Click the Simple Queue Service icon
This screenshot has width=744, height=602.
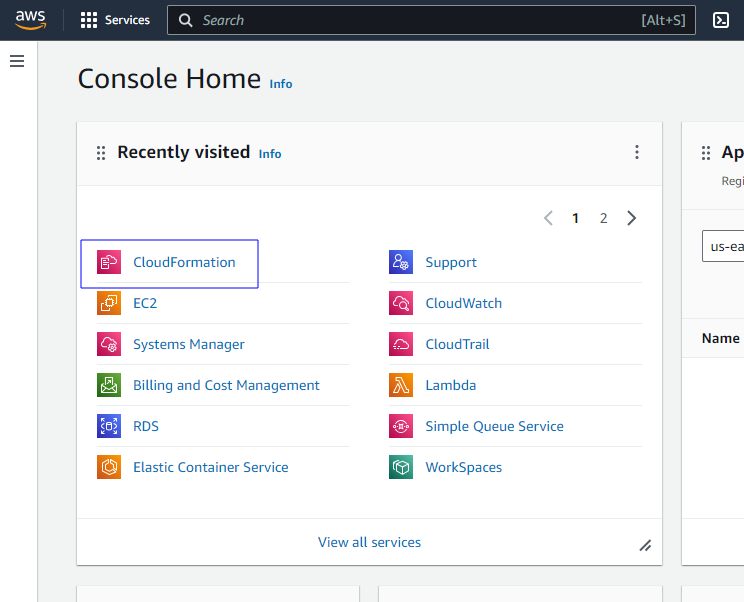point(401,426)
